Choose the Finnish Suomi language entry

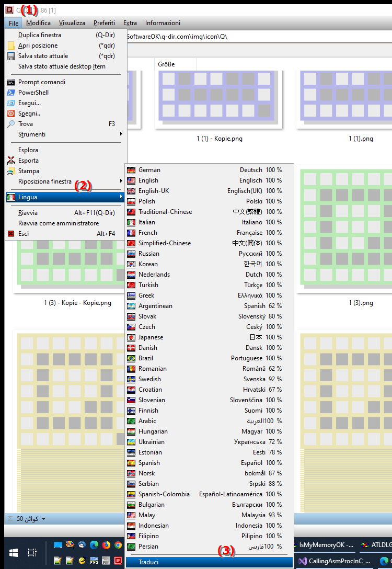point(209,411)
